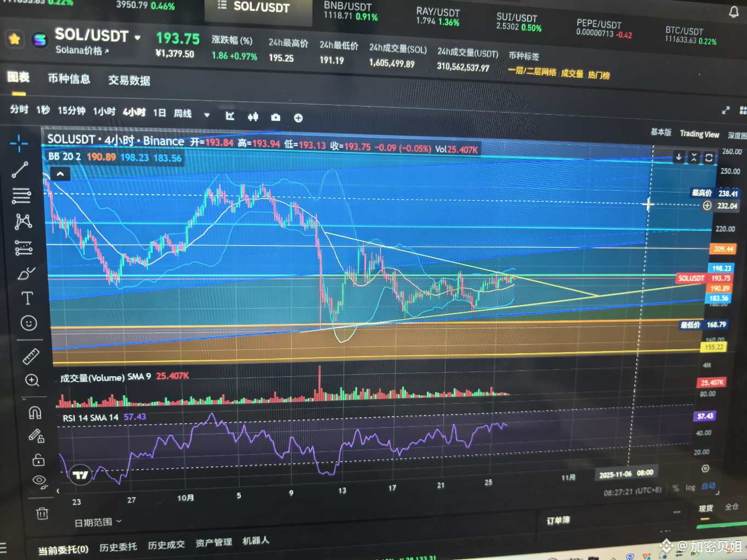This screenshot has width=747, height=560.
Task: Toggle log scale on price axis
Action: coord(690,487)
